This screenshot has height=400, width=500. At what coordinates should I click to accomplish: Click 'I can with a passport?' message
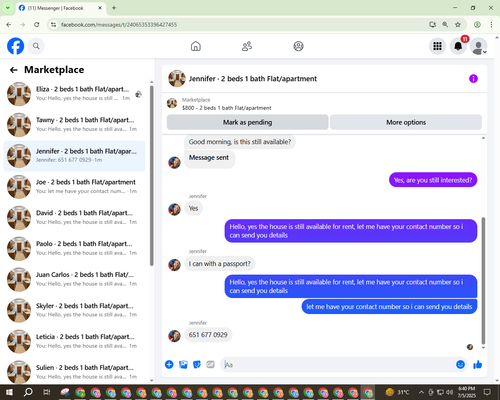tap(220, 264)
